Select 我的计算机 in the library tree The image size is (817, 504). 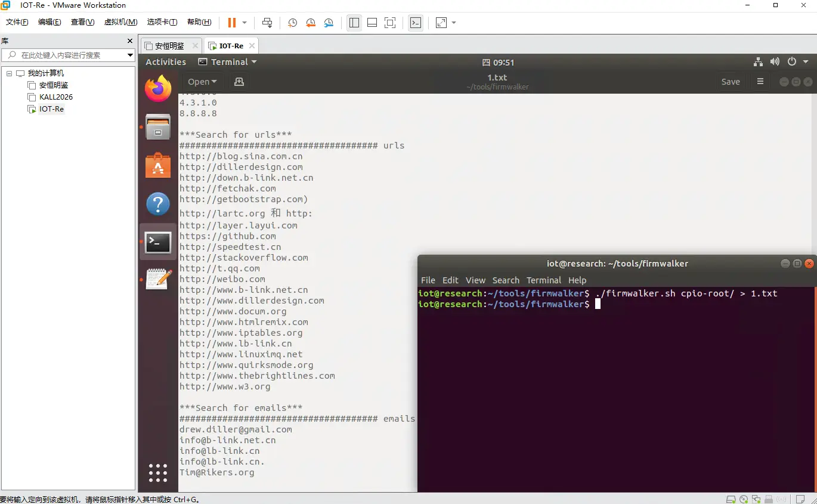click(x=46, y=73)
